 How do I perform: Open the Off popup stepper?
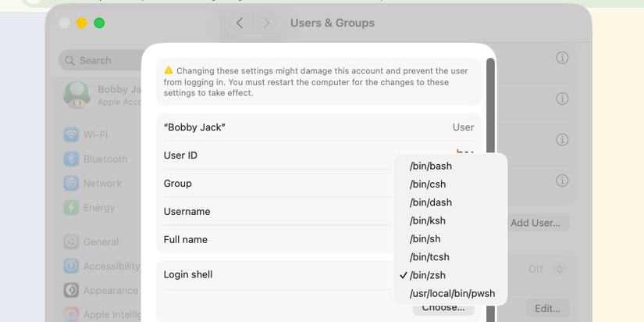coord(560,269)
